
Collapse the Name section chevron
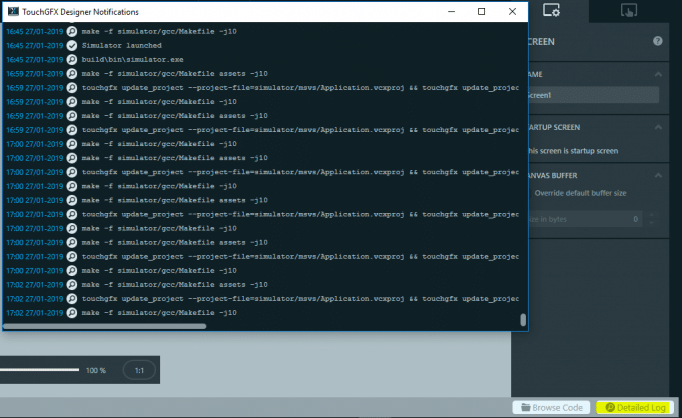pyautogui.click(x=657, y=74)
